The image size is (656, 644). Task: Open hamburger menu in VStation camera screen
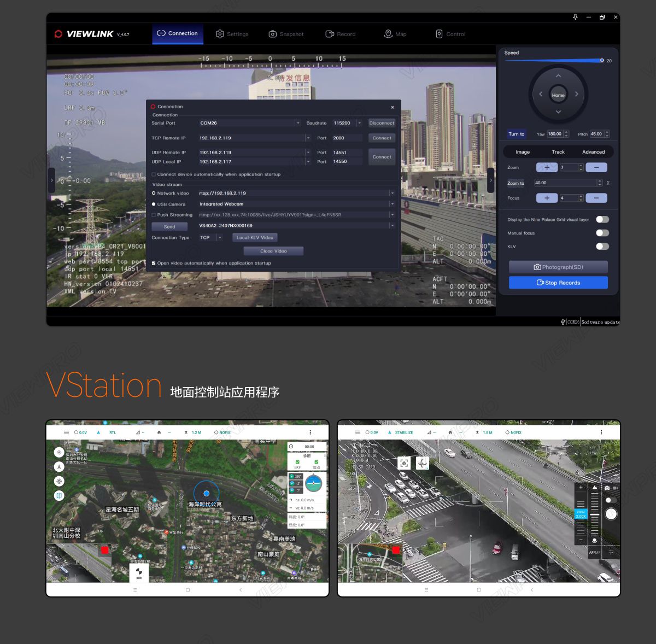pyautogui.click(x=358, y=432)
